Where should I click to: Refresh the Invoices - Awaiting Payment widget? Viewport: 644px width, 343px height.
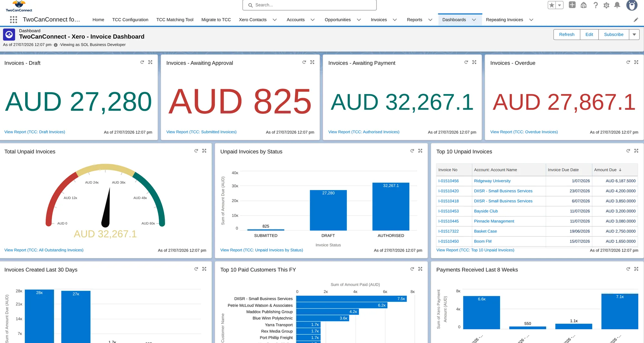tap(466, 62)
